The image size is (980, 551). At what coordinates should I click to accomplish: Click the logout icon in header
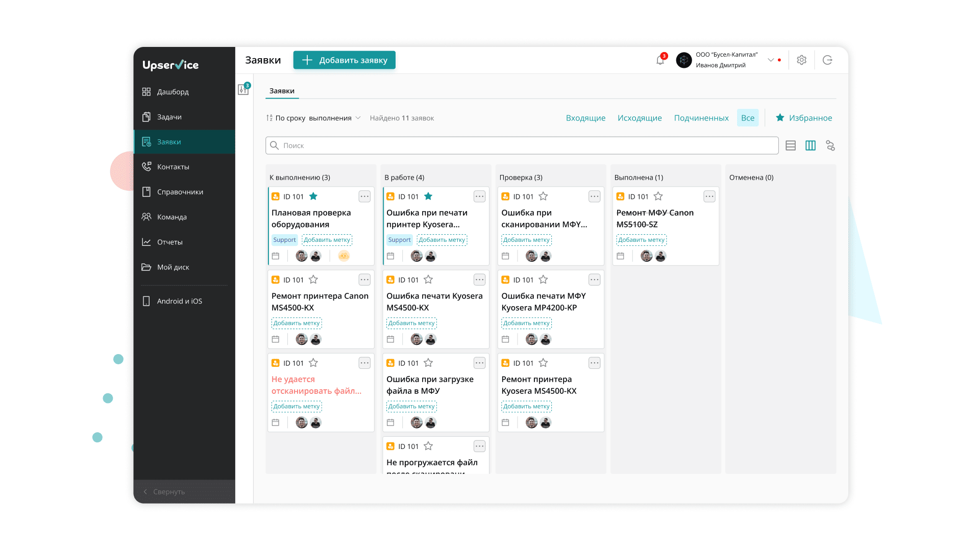click(827, 60)
